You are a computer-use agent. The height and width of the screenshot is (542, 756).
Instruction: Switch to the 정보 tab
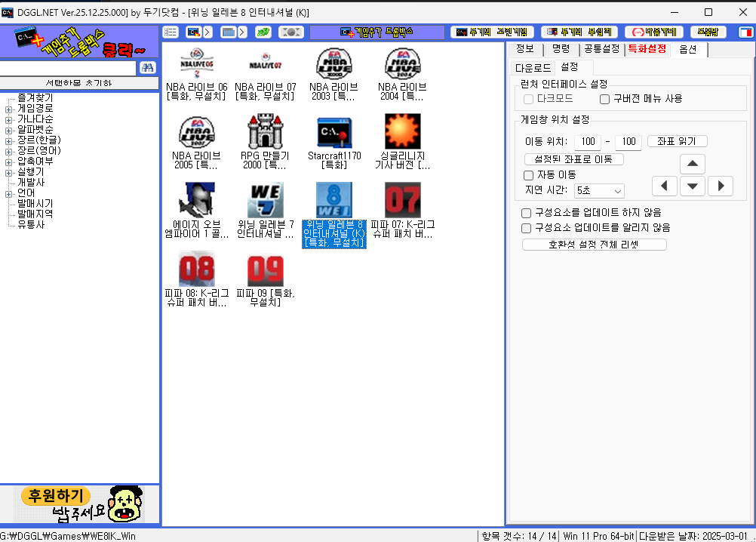(x=525, y=49)
